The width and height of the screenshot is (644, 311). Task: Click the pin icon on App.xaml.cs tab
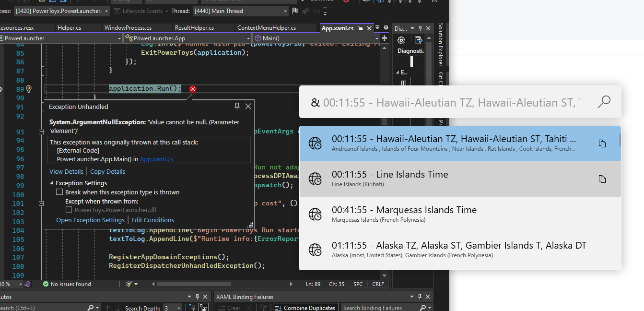pos(361,28)
